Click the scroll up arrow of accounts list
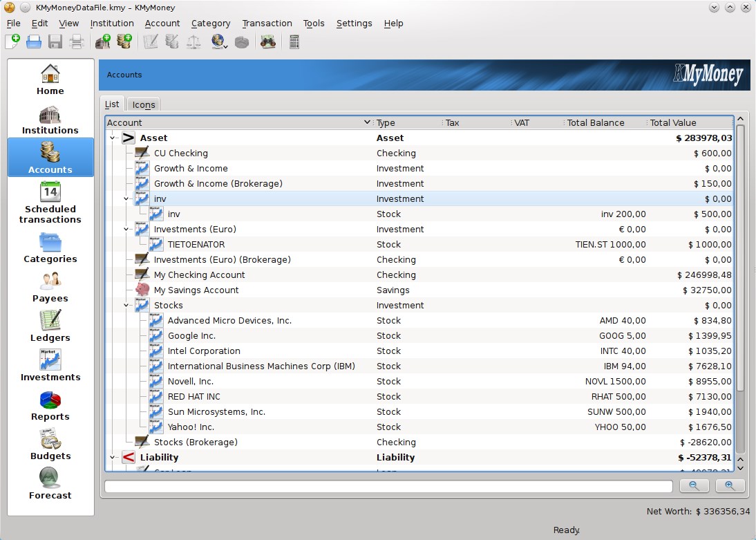 [741, 119]
